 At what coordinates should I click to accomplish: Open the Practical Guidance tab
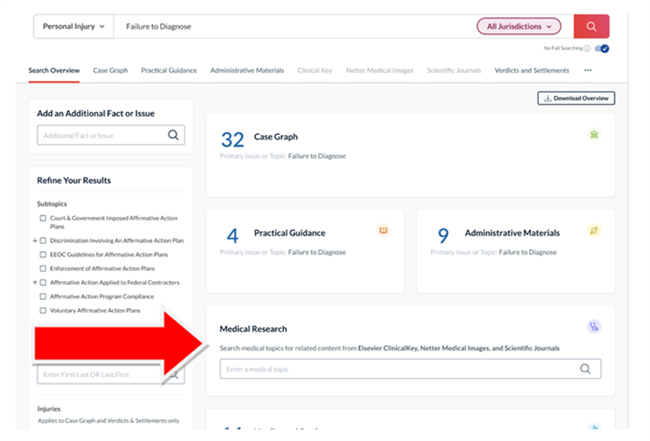(x=169, y=70)
